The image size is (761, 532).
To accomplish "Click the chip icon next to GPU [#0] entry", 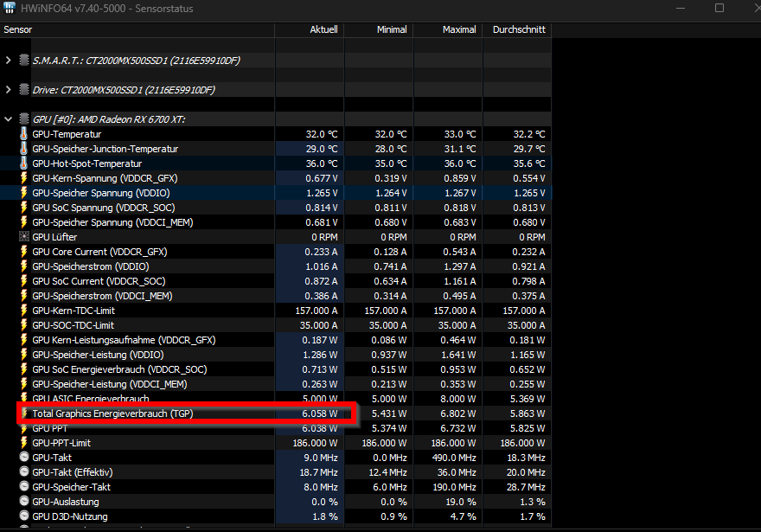I will click(24, 119).
